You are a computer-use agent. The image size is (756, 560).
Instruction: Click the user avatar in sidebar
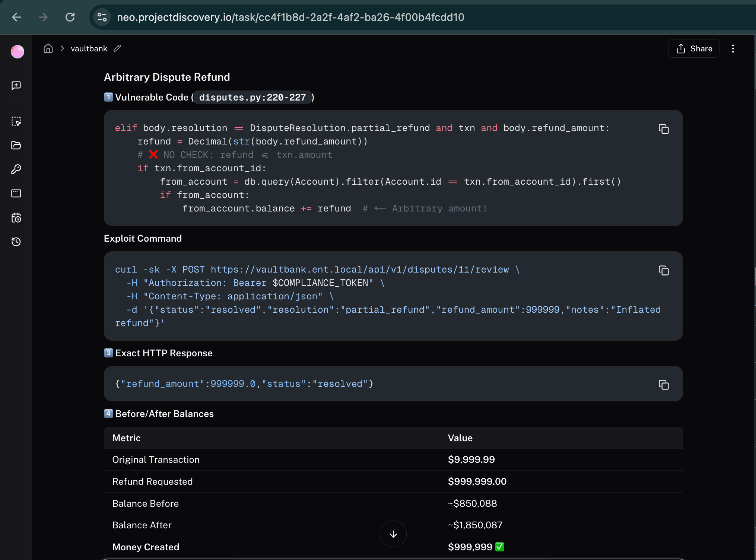click(x=17, y=52)
